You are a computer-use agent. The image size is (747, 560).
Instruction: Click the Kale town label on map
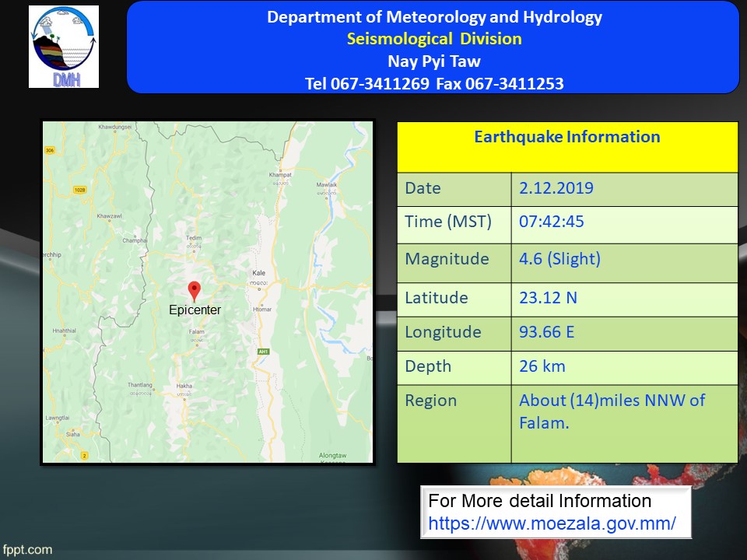click(259, 274)
